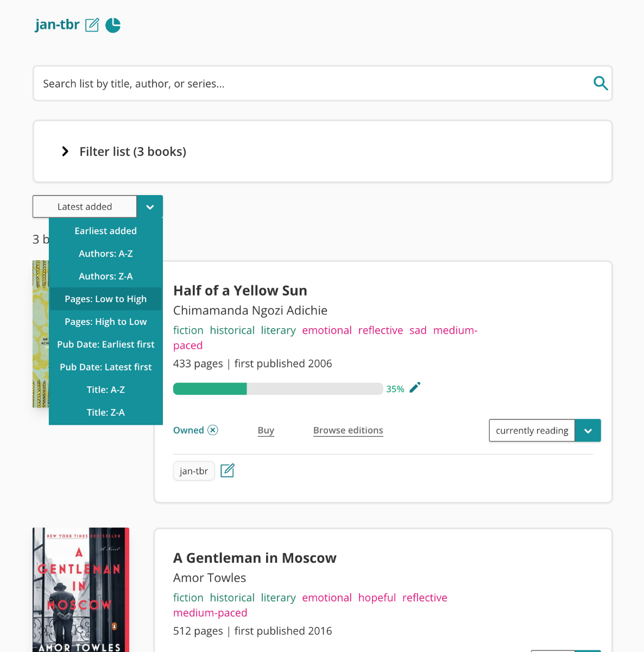Click the currently reading status button
Screen dimensions: 644x652
click(532, 430)
